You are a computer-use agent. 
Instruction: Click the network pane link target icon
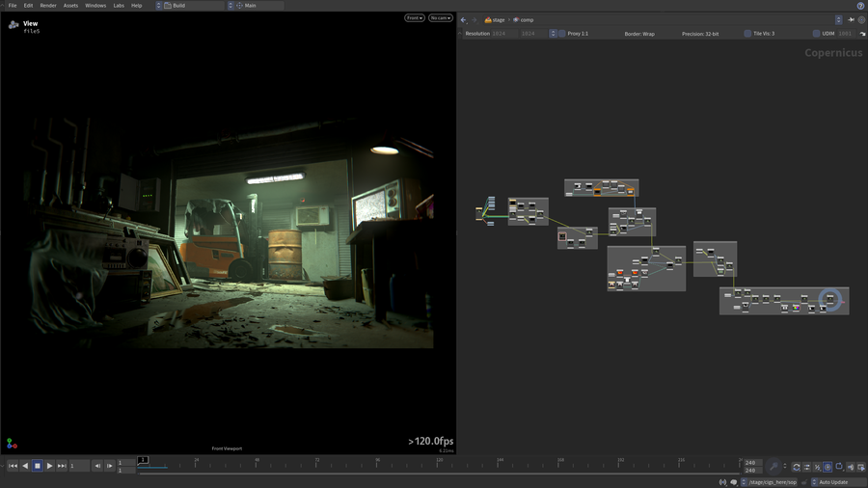(x=861, y=20)
